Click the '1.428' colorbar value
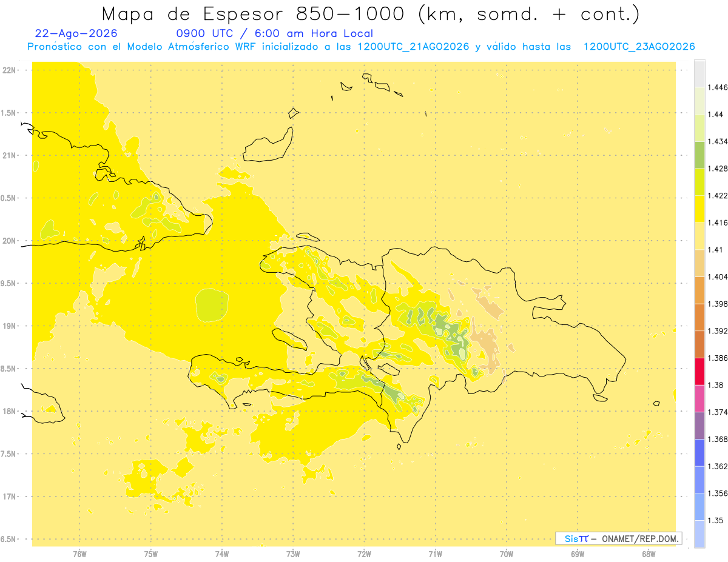The height and width of the screenshot is (562, 728). [x=718, y=169]
